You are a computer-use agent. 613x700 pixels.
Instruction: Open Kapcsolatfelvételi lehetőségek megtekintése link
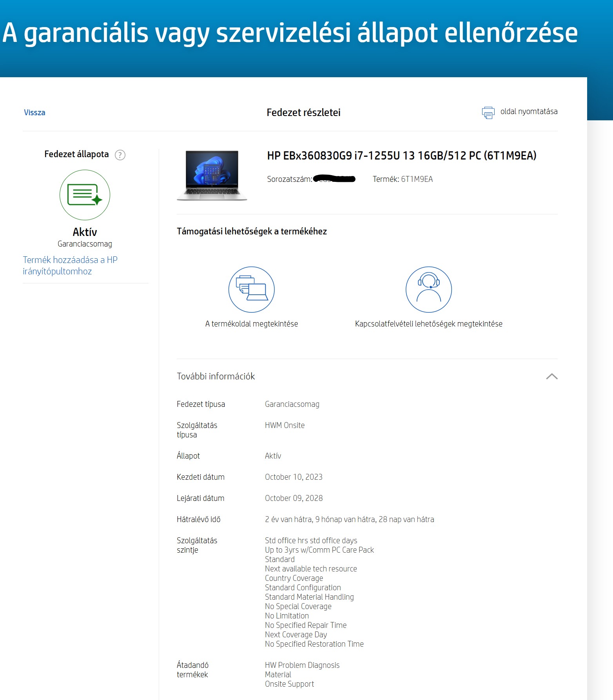(x=428, y=324)
